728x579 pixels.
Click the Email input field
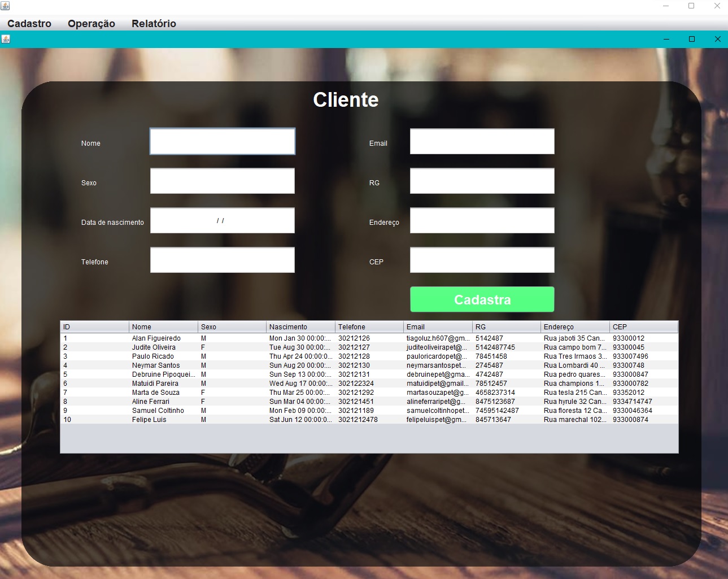pyautogui.click(x=481, y=141)
